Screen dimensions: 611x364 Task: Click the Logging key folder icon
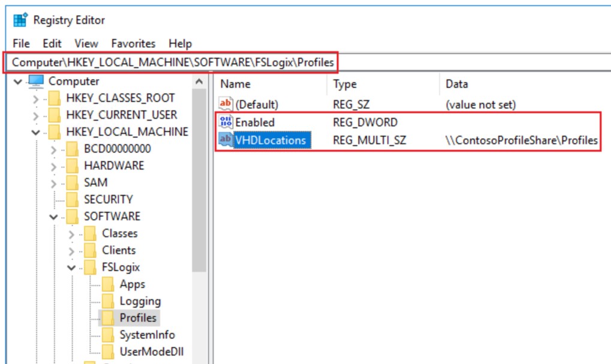[x=108, y=301]
